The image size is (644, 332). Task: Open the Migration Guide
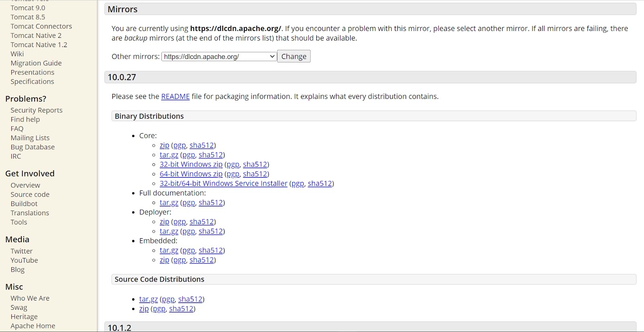coord(36,63)
